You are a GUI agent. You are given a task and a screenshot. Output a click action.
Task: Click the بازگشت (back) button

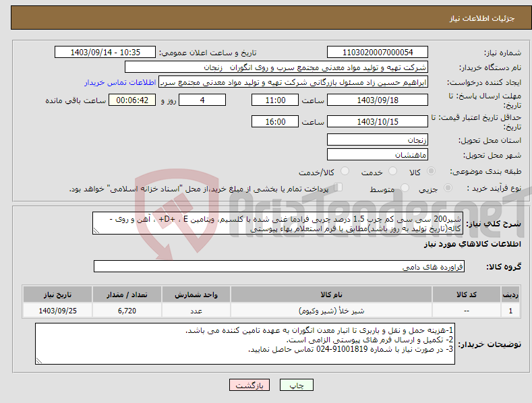click(249, 385)
